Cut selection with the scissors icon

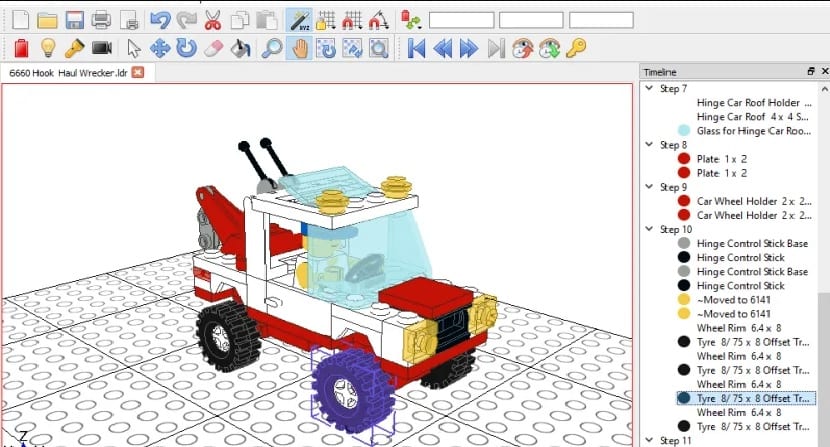tap(213, 19)
